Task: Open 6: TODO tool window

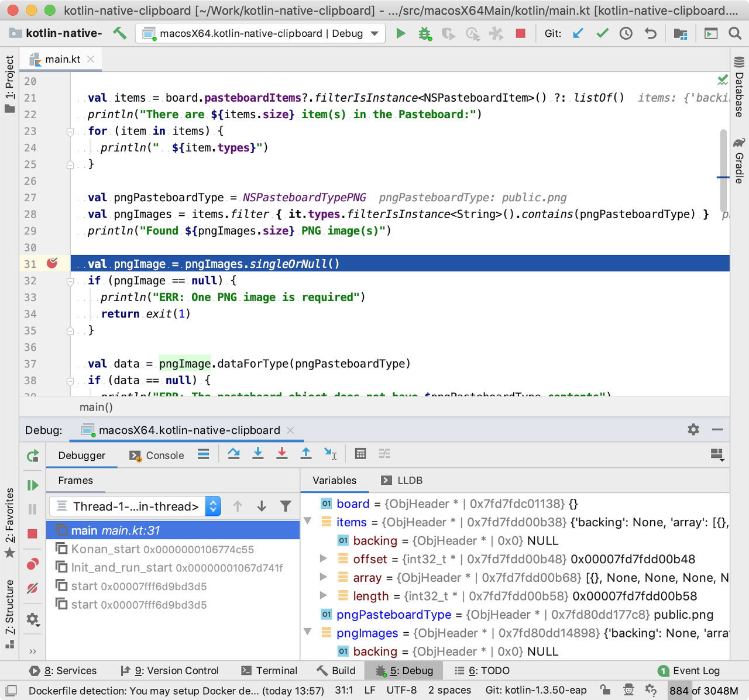Action: tap(482, 671)
